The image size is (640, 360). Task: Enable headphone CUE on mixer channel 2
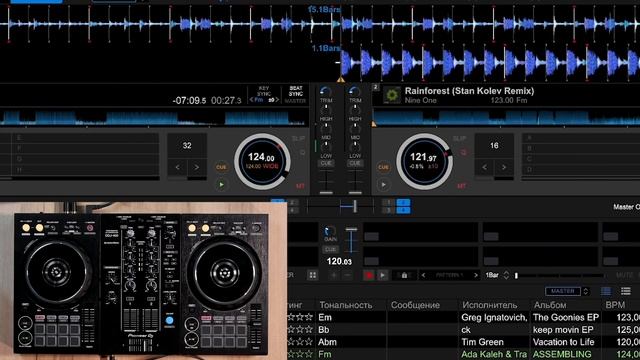click(x=355, y=163)
